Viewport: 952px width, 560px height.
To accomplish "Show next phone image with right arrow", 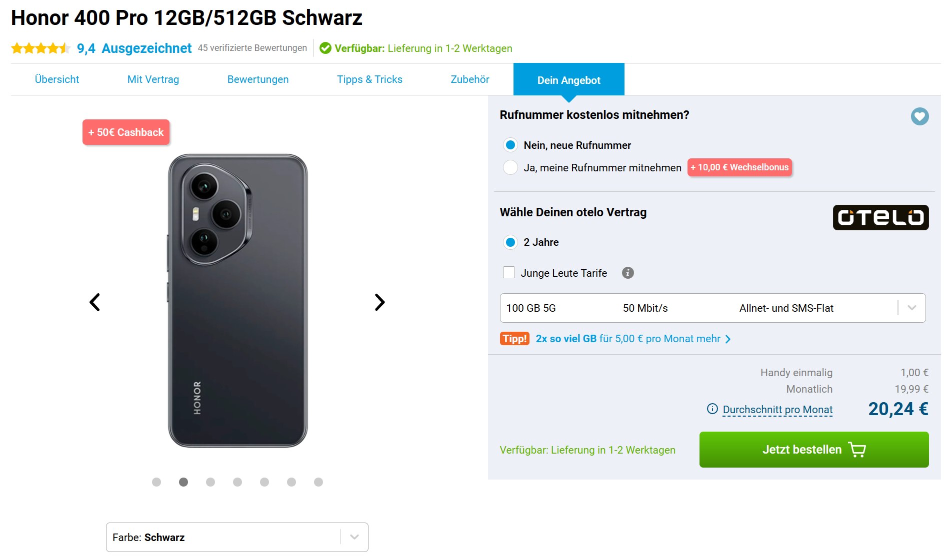I will [379, 302].
